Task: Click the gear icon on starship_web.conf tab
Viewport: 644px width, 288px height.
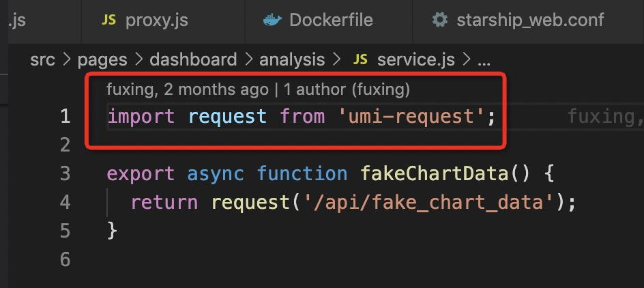Action: [440, 20]
